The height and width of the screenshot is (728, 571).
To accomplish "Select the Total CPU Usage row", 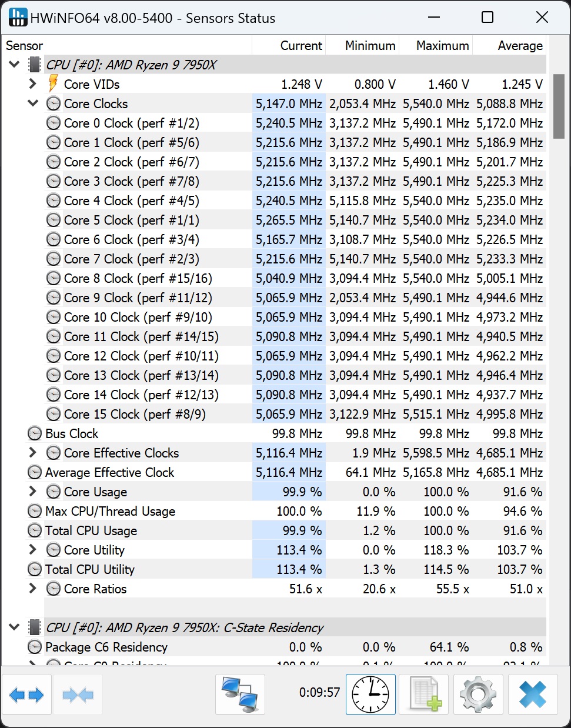I will point(91,531).
